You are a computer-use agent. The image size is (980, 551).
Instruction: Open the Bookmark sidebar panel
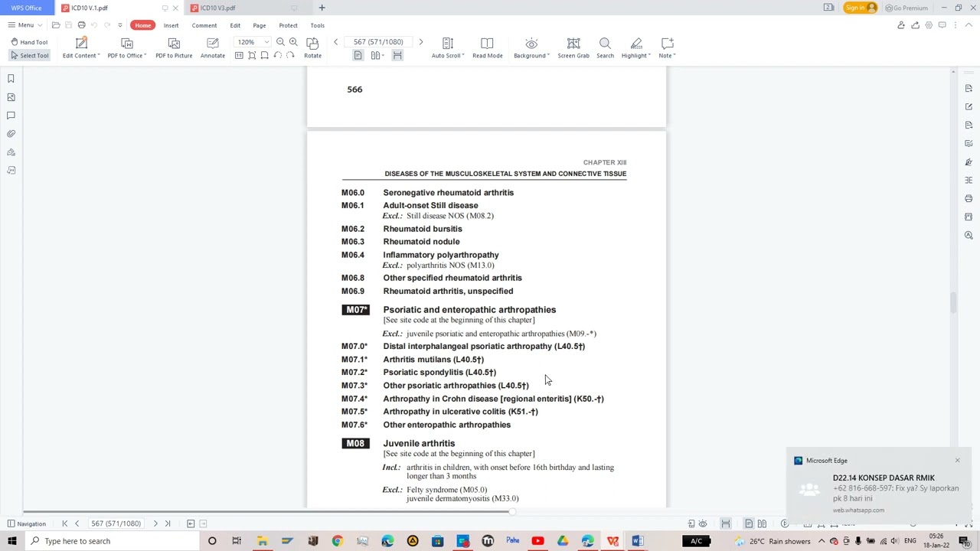pos(11,79)
